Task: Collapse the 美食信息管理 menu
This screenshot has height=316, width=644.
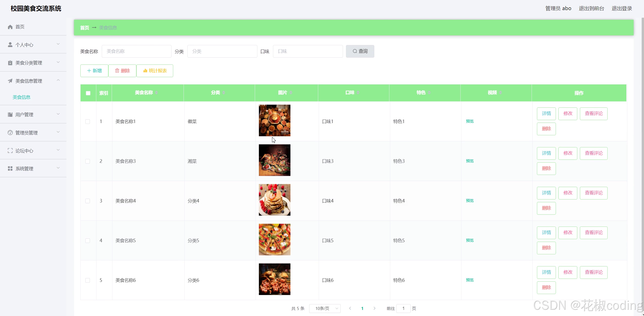Action: coord(58,80)
